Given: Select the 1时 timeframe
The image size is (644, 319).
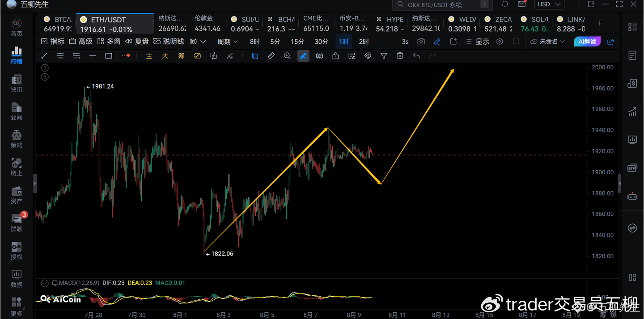Looking at the screenshot, I should coord(343,42).
